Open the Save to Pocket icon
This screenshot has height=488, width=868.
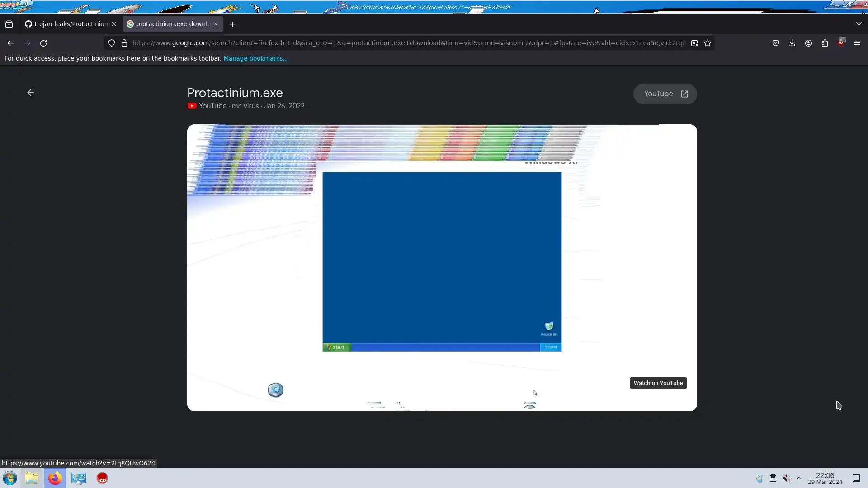pyautogui.click(x=776, y=43)
